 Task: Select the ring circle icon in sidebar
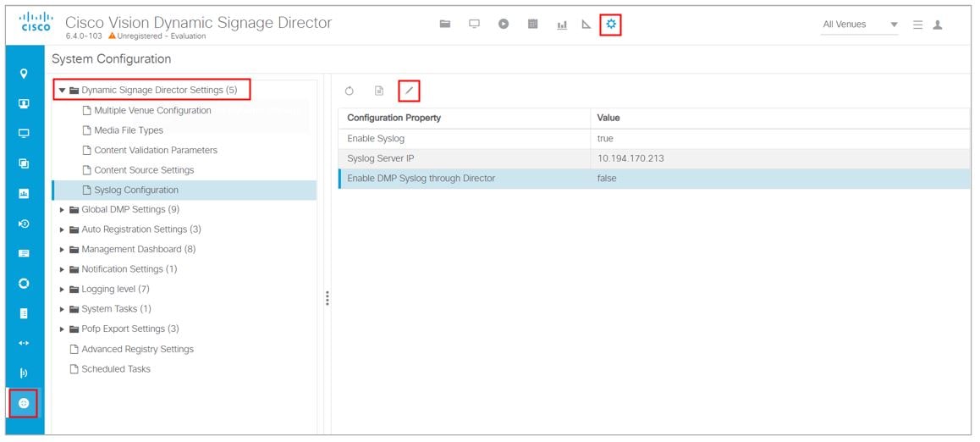(x=25, y=283)
